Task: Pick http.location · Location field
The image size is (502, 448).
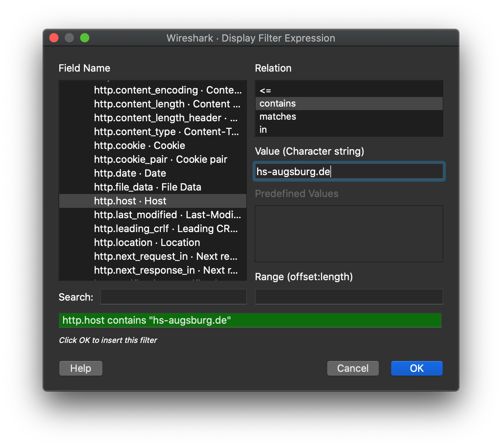Action: pyautogui.click(x=147, y=242)
